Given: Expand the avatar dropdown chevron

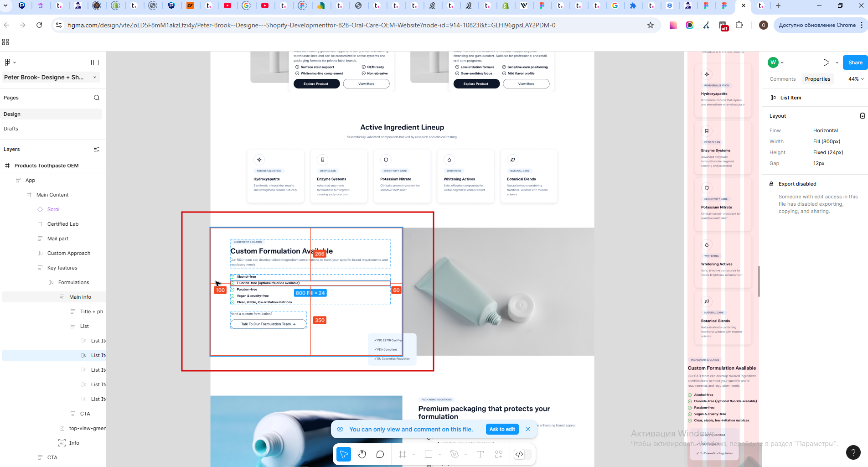Looking at the screenshot, I should (x=782, y=62).
